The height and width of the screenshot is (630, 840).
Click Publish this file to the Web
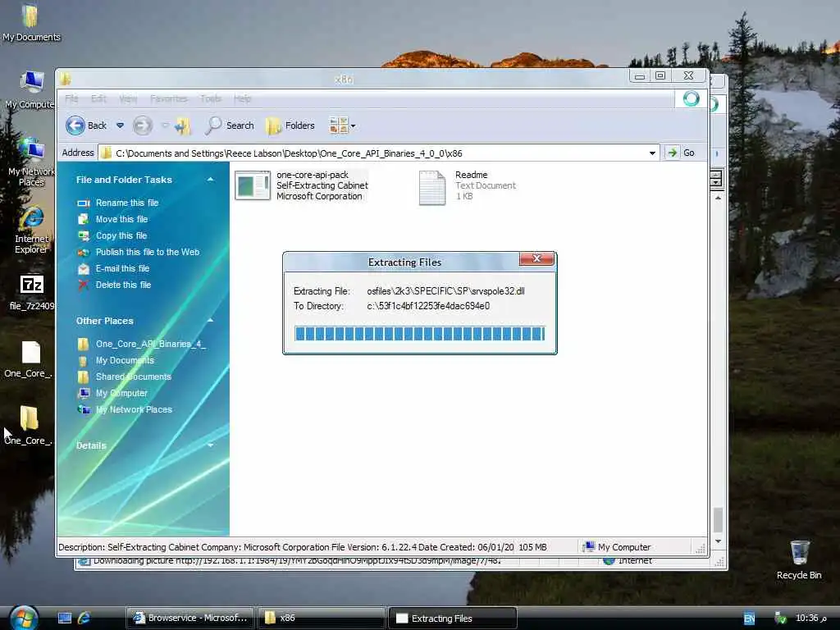coord(148,252)
